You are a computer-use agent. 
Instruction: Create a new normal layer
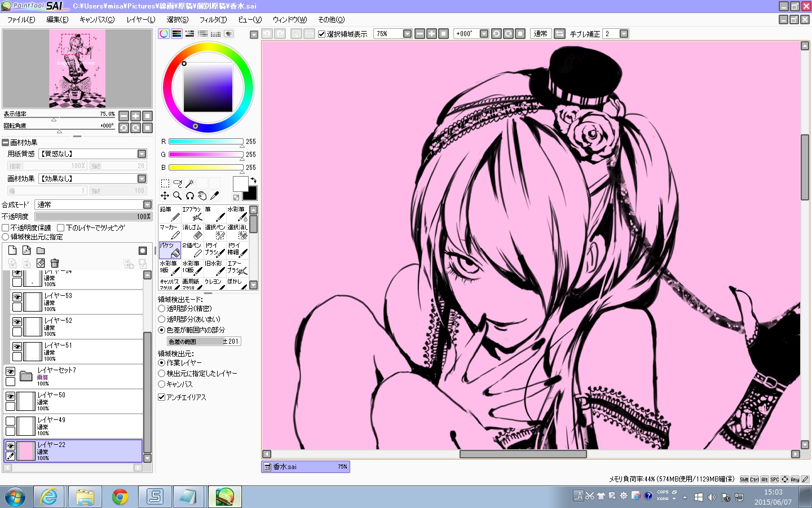click(x=12, y=250)
